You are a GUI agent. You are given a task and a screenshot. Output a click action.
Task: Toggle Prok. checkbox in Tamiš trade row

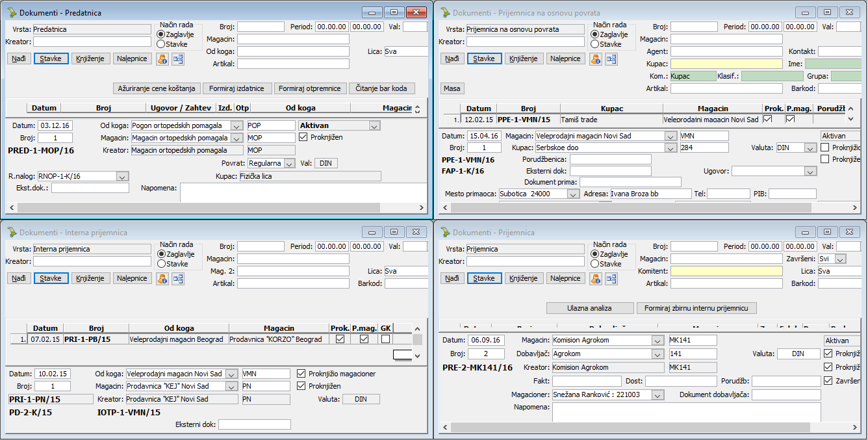coord(769,120)
